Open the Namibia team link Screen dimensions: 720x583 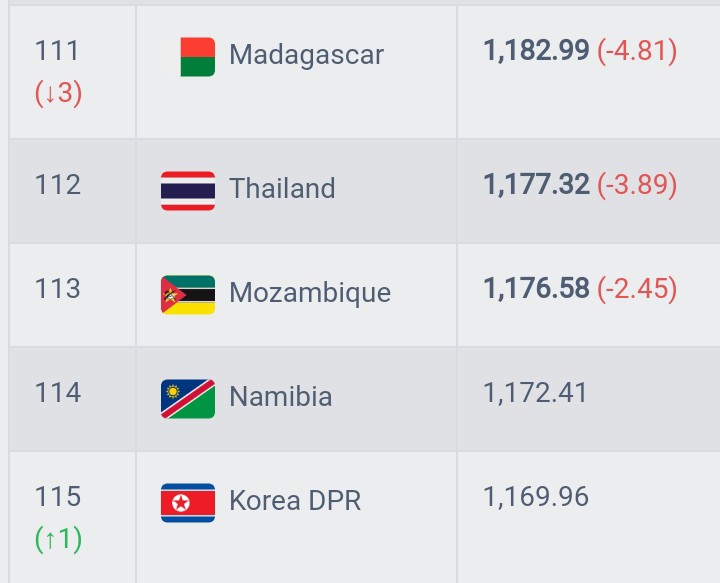coord(280,396)
